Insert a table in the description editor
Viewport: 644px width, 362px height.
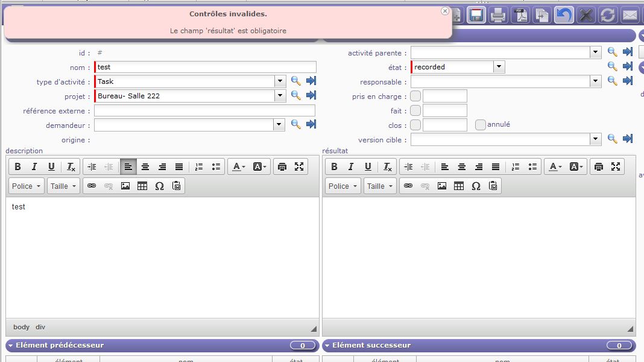[142, 186]
